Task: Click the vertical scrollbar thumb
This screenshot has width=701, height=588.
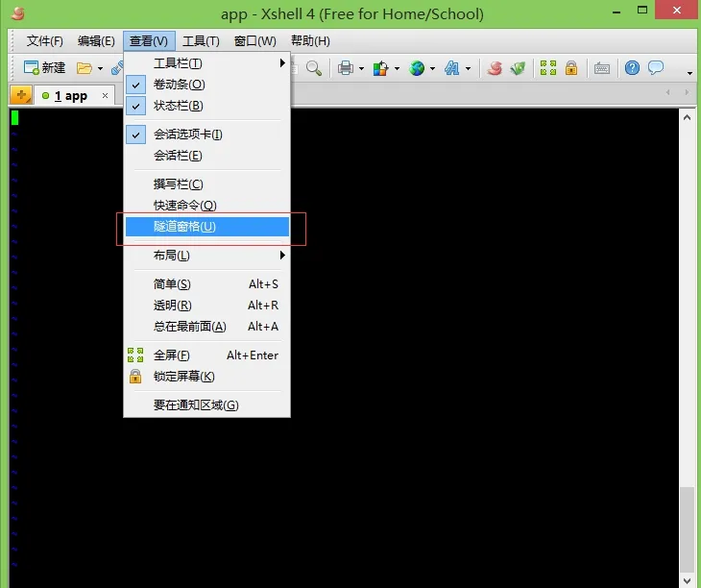Action: point(688,529)
